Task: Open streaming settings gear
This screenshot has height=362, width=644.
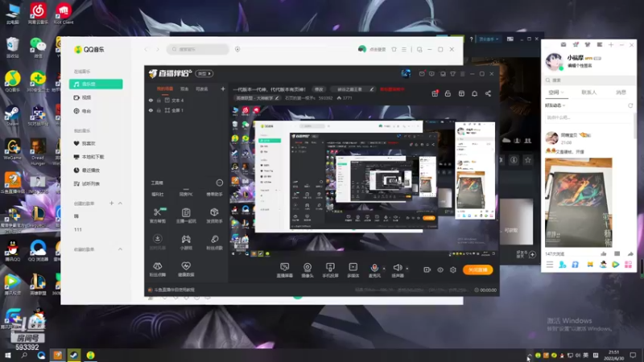Action: coord(453,269)
